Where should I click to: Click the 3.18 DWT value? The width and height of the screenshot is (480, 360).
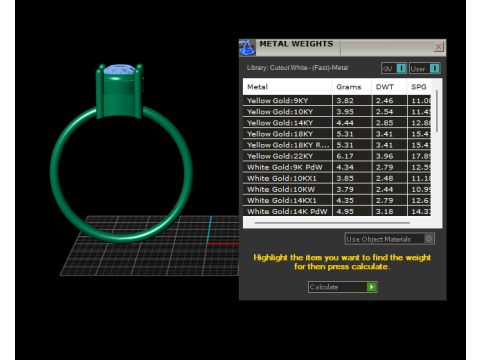(385, 211)
